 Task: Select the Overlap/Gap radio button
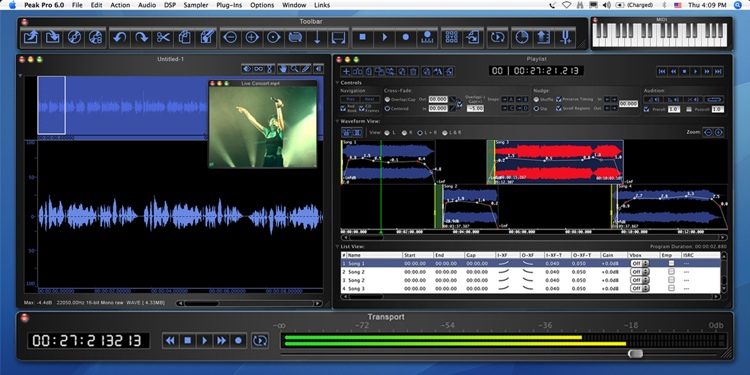[x=387, y=99]
